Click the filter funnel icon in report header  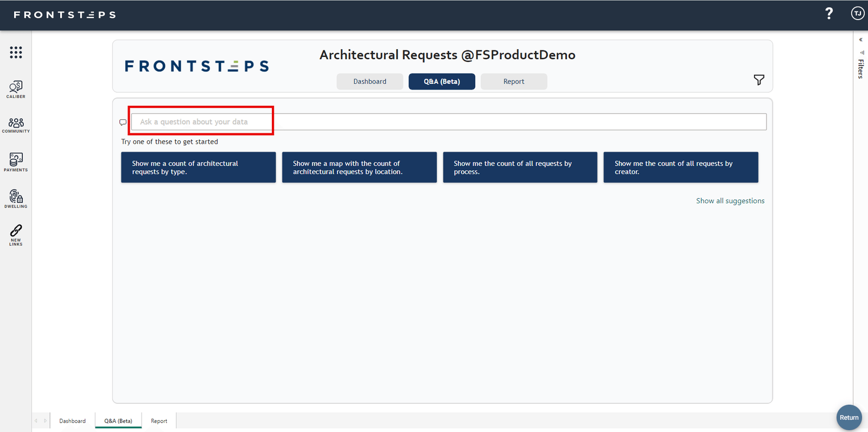[759, 80]
